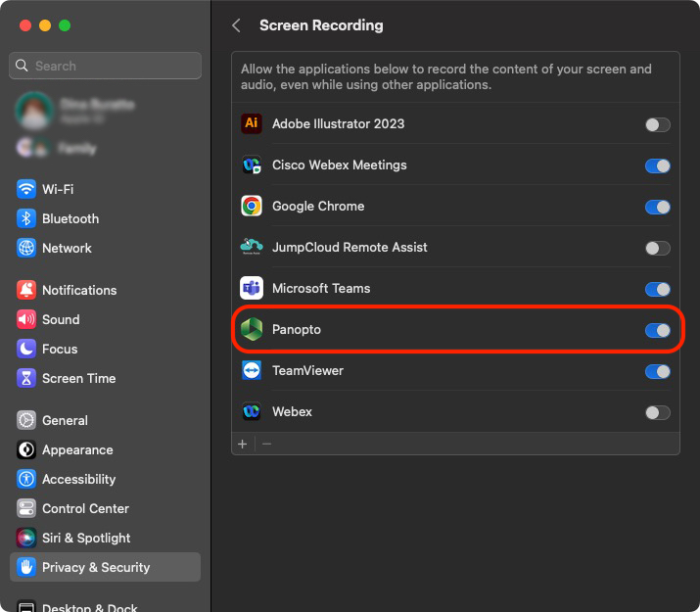Click the Control Center icon
The image size is (700, 612).
26,508
